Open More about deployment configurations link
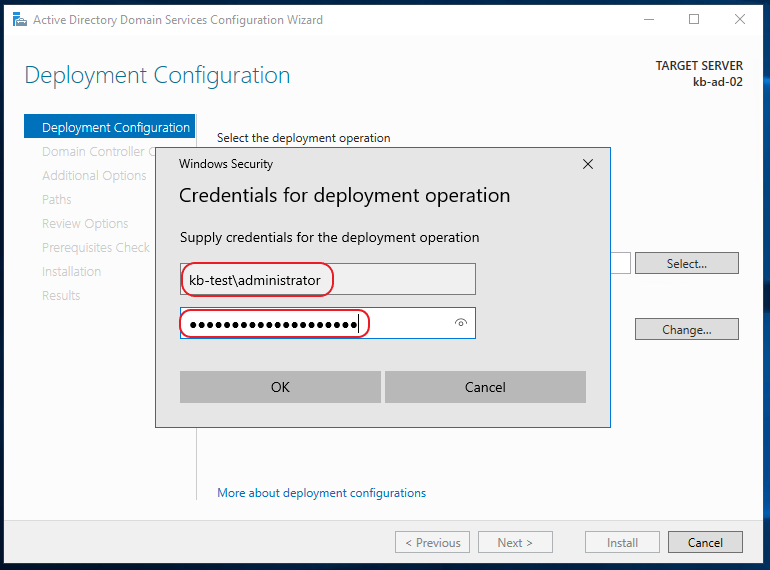 pyautogui.click(x=322, y=492)
